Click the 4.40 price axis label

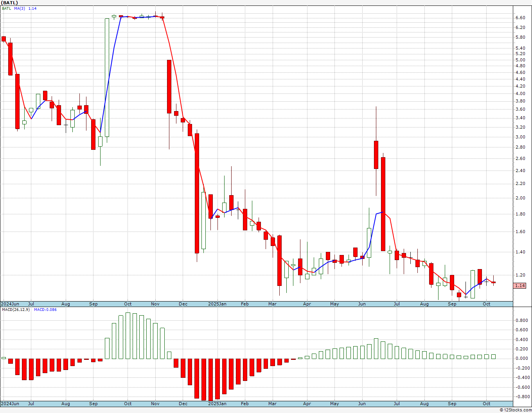pyautogui.click(x=520, y=79)
